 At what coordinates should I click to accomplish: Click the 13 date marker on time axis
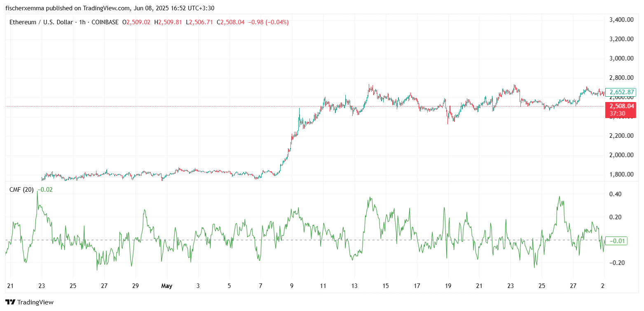[354, 286]
